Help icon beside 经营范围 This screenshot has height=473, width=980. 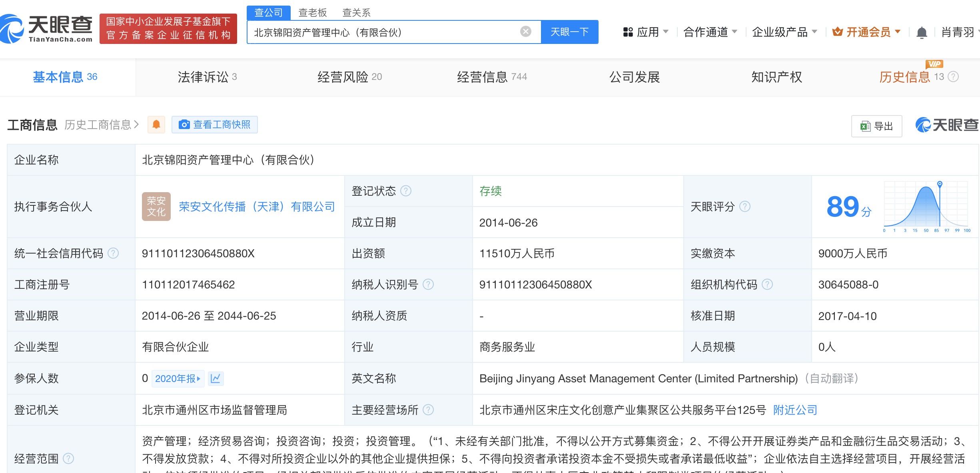click(69, 458)
